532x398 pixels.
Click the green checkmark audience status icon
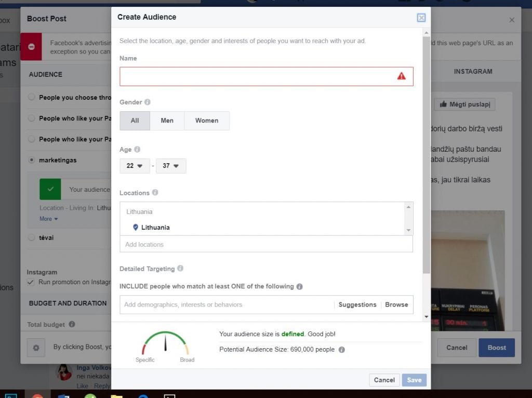coord(50,189)
